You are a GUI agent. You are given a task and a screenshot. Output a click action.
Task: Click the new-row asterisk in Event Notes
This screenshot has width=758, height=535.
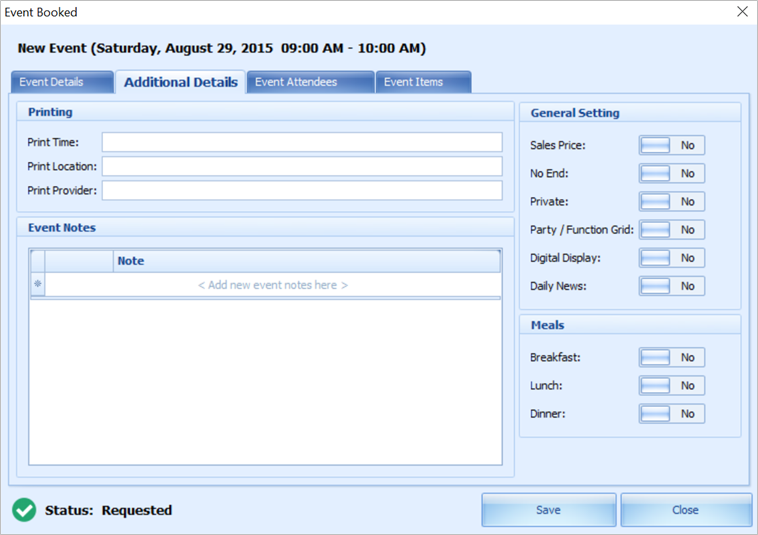(x=38, y=284)
